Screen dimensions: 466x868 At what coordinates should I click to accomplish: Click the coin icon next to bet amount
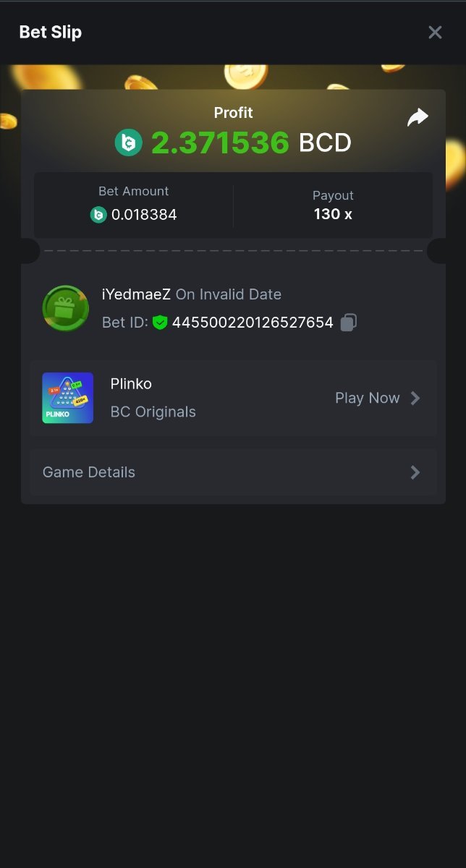tap(98, 215)
